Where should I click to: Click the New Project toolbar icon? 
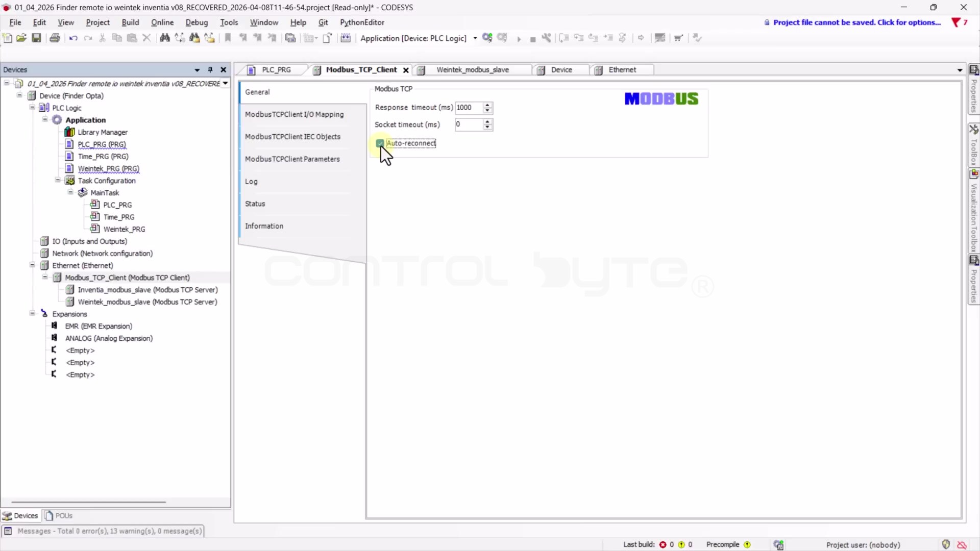click(7, 38)
